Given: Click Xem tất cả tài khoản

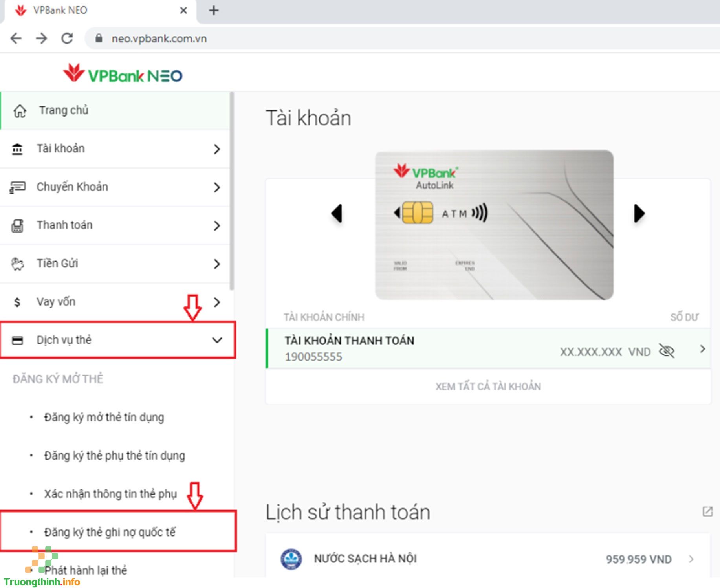Looking at the screenshot, I should pyautogui.click(x=488, y=387).
